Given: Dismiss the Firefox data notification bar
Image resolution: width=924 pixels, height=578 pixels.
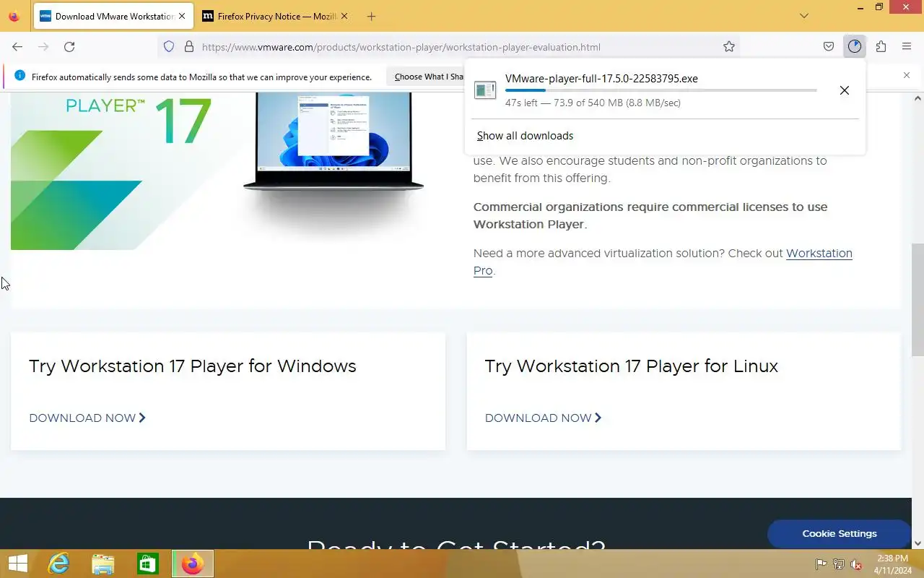Looking at the screenshot, I should (907, 75).
